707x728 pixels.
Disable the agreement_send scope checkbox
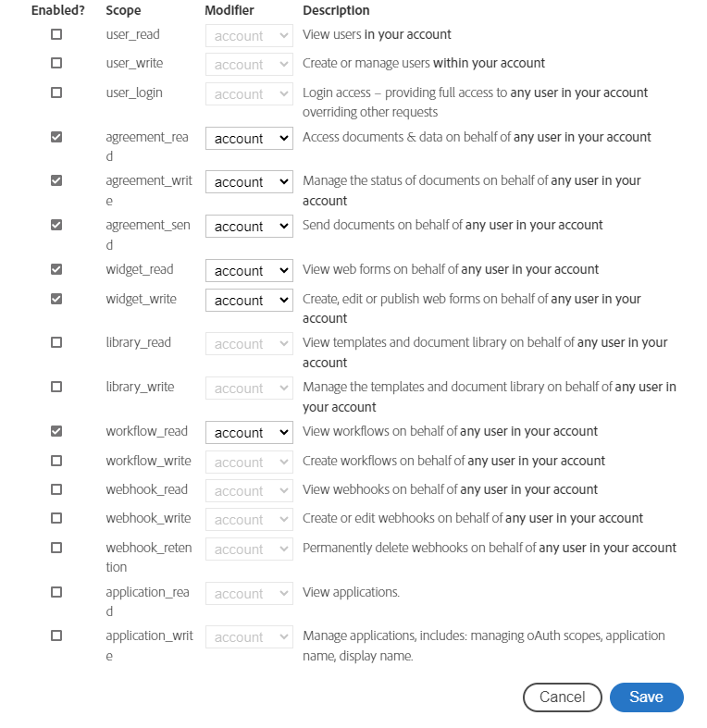click(x=56, y=225)
